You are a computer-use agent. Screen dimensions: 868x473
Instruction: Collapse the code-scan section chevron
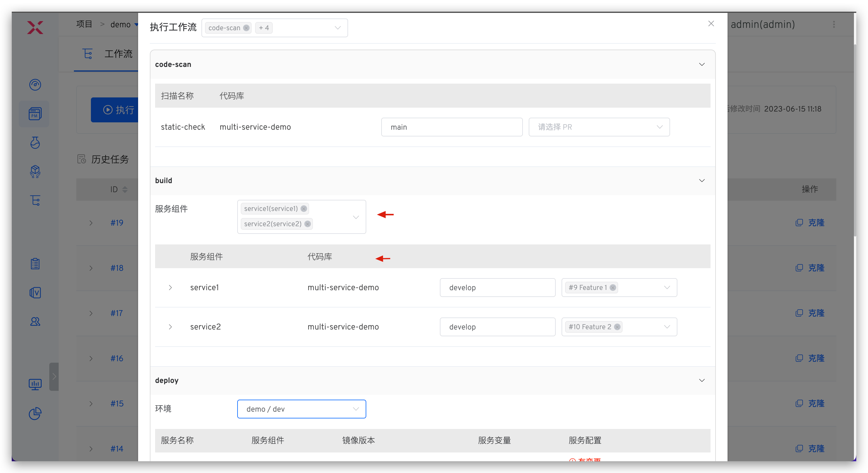(701, 64)
